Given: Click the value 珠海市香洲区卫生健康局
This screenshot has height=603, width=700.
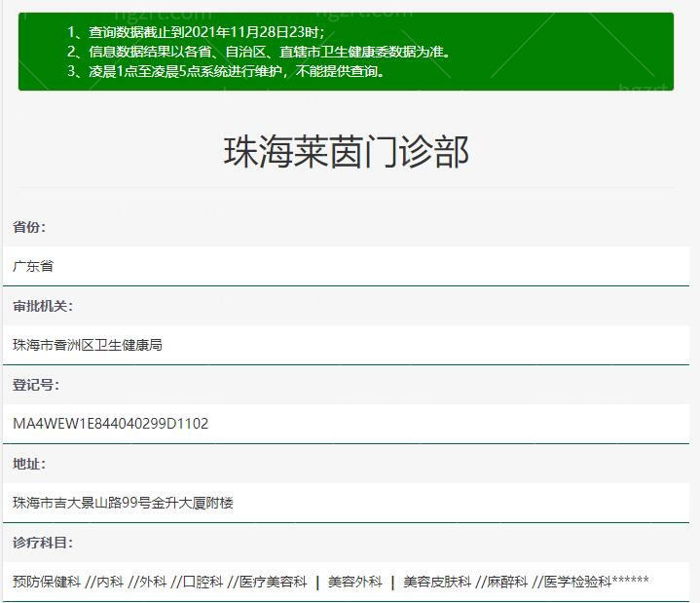Looking at the screenshot, I should [x=88, y=345].
